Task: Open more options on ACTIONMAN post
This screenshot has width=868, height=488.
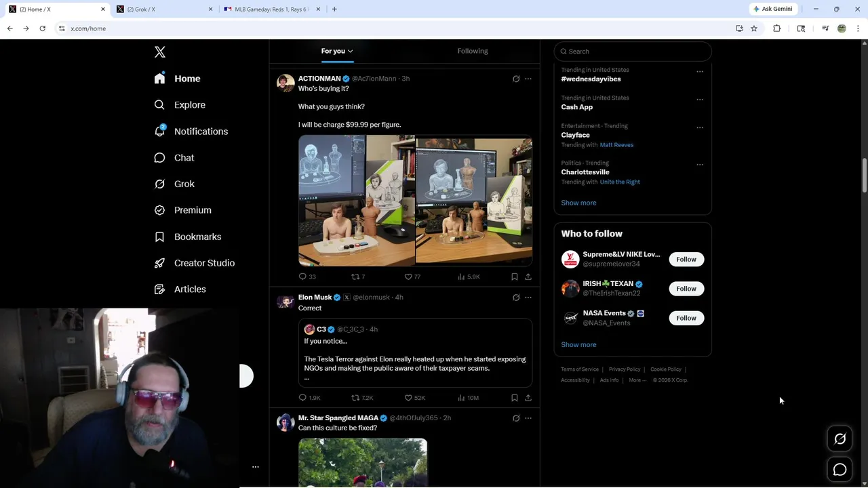Action: tap(528, 79)
